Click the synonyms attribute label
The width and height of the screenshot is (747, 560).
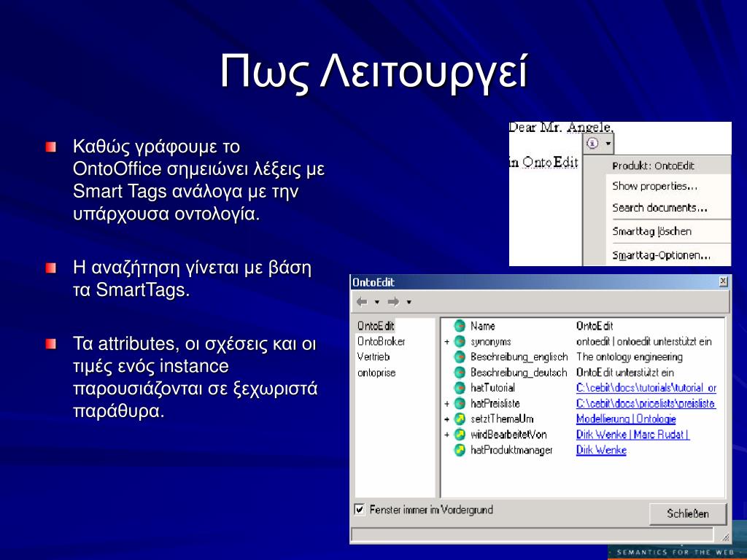pos(491,341)
